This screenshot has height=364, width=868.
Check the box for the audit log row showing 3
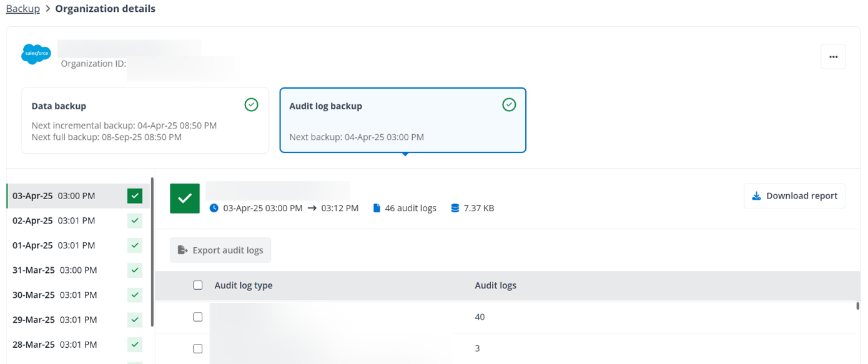[x=198, y=348]
